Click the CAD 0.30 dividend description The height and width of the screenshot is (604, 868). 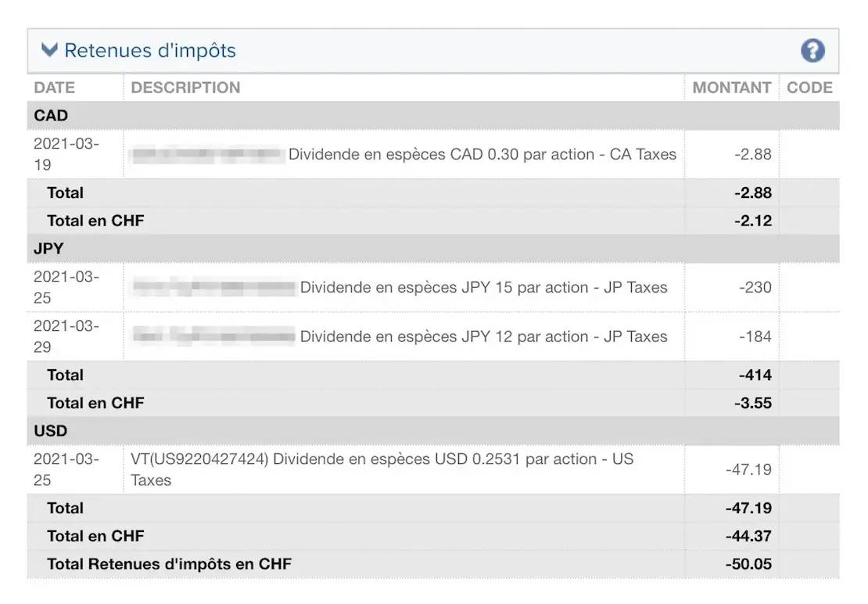pos(482,154)
